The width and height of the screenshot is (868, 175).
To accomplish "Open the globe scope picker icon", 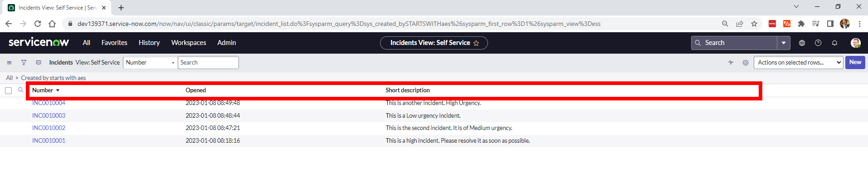I will point(802,43).
